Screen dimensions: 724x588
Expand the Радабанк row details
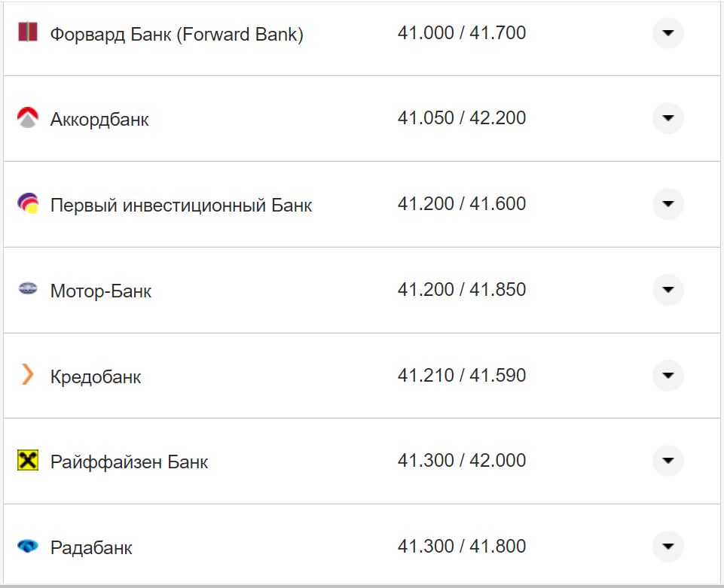click(x=667, y=546)
